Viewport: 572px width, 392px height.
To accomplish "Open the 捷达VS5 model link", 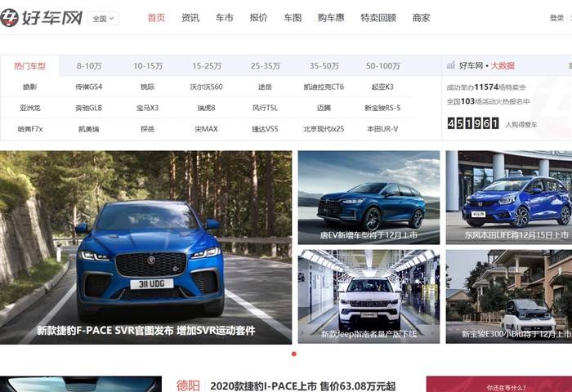I will tap(265, 129).
